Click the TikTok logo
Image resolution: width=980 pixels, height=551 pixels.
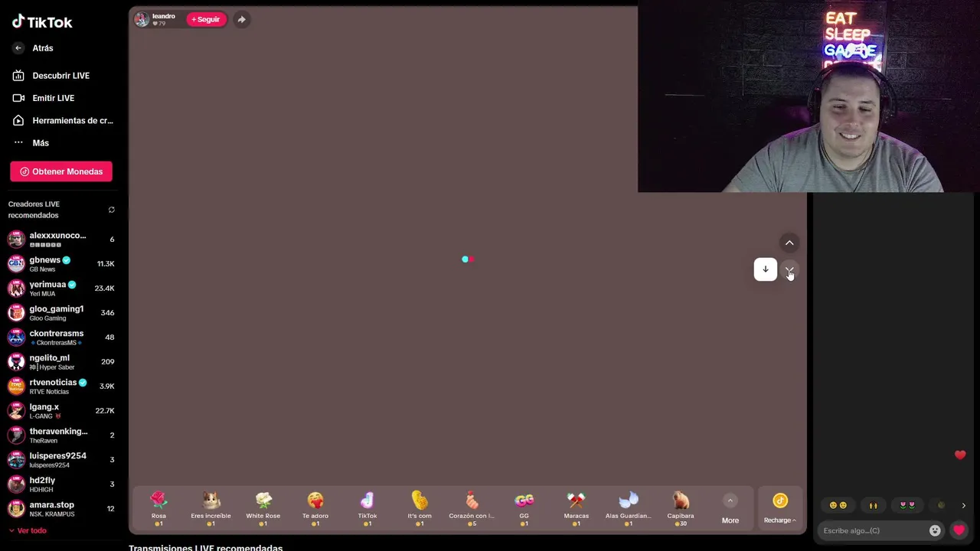(x=42, y=22)
